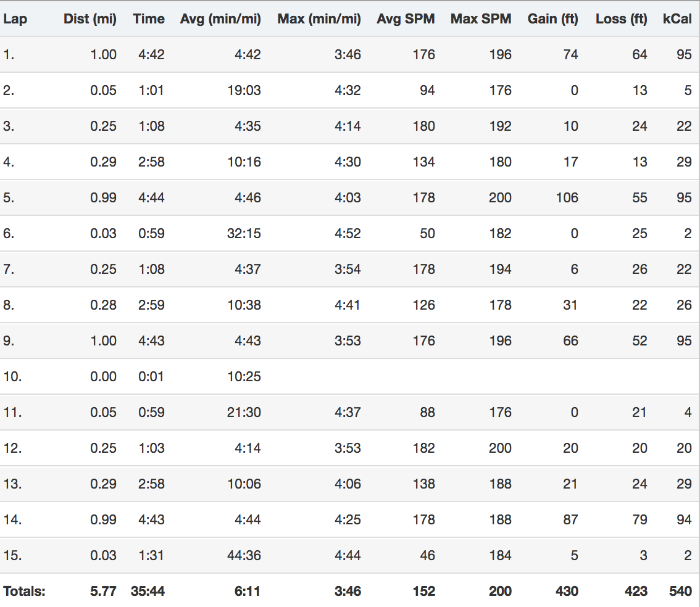This screenshot has width=700, height=607.
Task: Select the Loss (ft) column header
Action: tap(622, 19)
